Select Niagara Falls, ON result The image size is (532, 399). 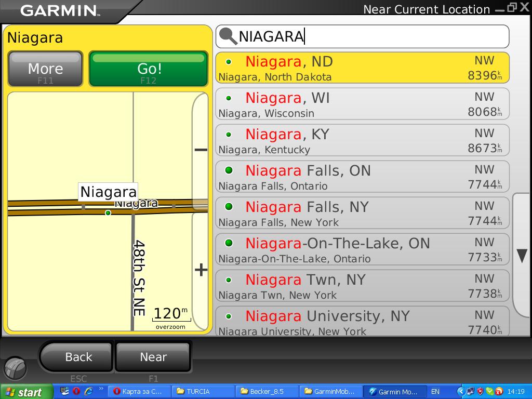pos(362,177)
